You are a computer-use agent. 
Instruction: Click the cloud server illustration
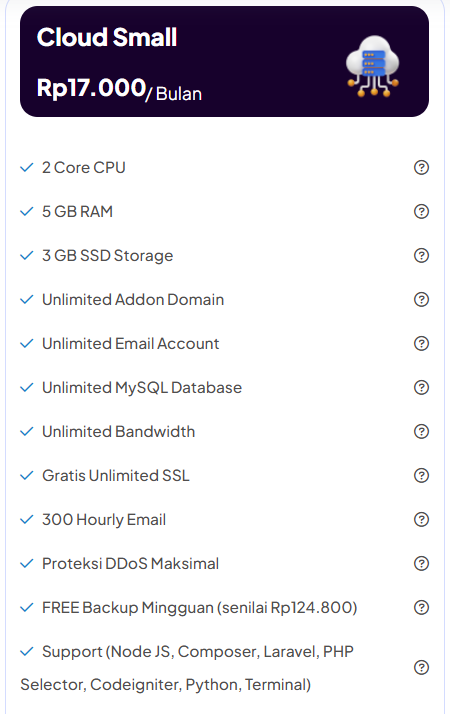373,66
